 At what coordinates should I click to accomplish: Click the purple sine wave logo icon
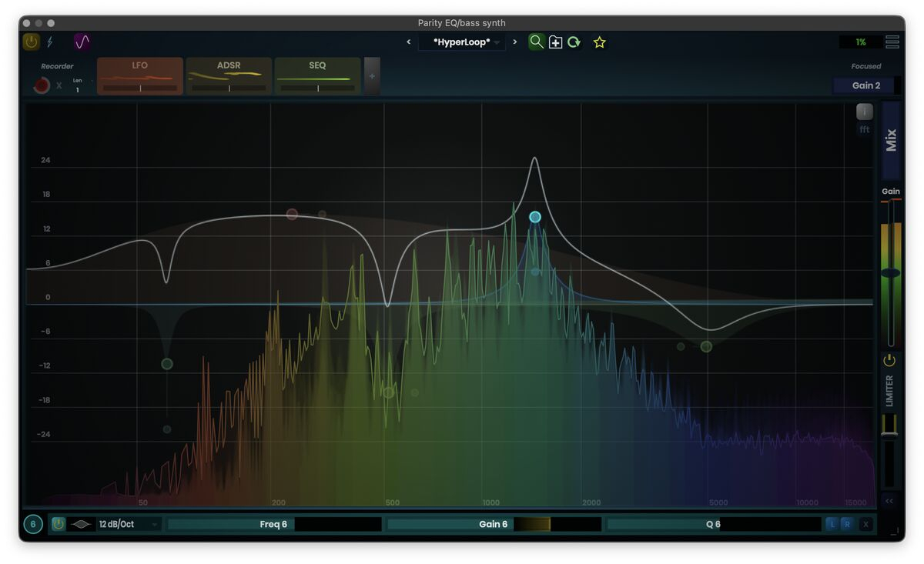pos(82,42)
